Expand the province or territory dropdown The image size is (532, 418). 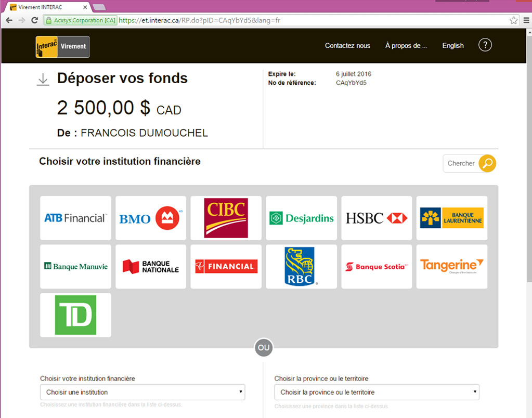click(377, 392)
